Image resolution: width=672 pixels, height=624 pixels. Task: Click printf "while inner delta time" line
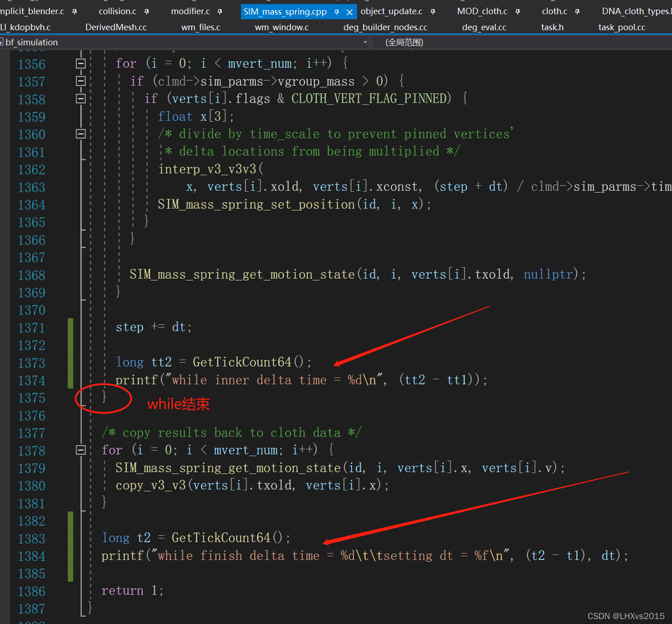click(x=301, y=380)
